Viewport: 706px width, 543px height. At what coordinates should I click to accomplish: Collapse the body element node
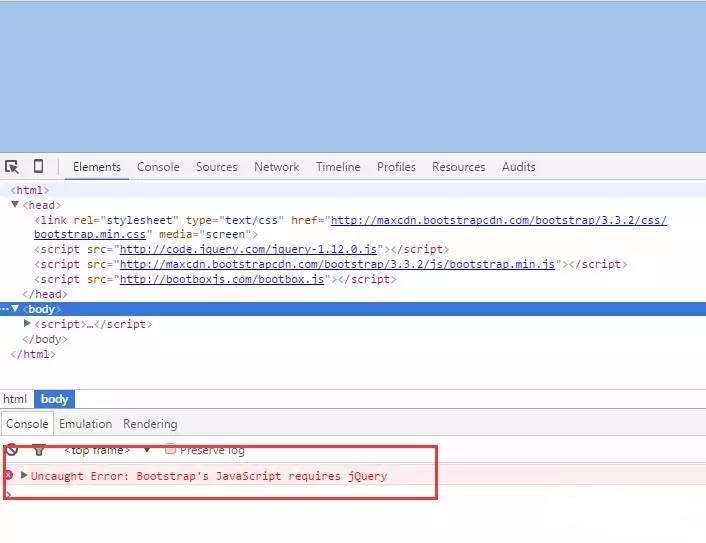coord(15,310)
